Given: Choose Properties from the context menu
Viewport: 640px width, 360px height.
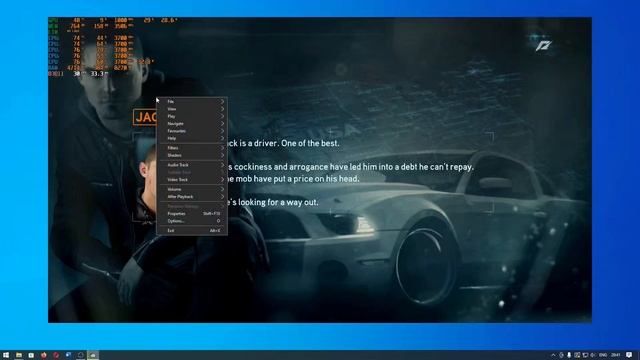Looking at the screenshot, I should [192, 213].
